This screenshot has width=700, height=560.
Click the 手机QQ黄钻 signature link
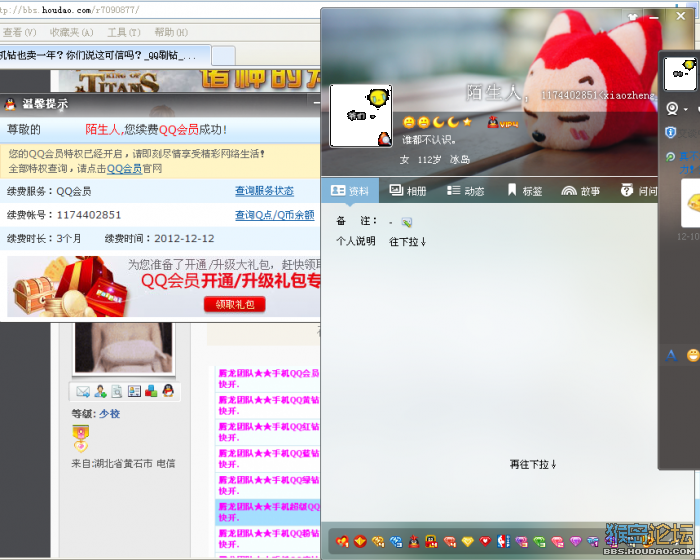(269, 405)
